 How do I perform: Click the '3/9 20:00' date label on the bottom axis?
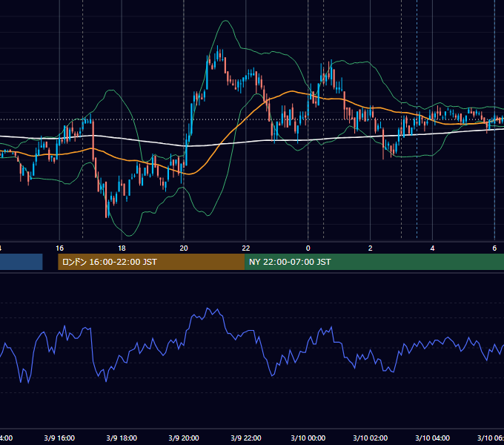pyautogui.click(x=184, y=438)
